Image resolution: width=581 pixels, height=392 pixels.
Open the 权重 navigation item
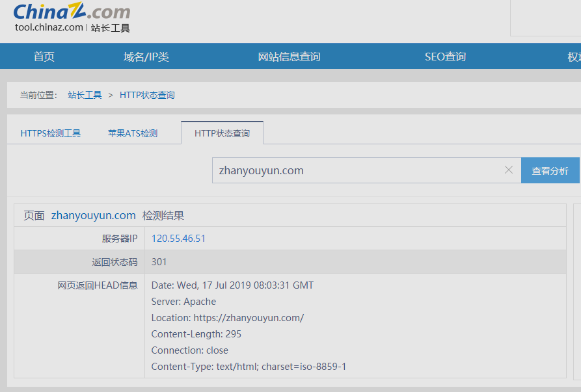tap(574, 57)
